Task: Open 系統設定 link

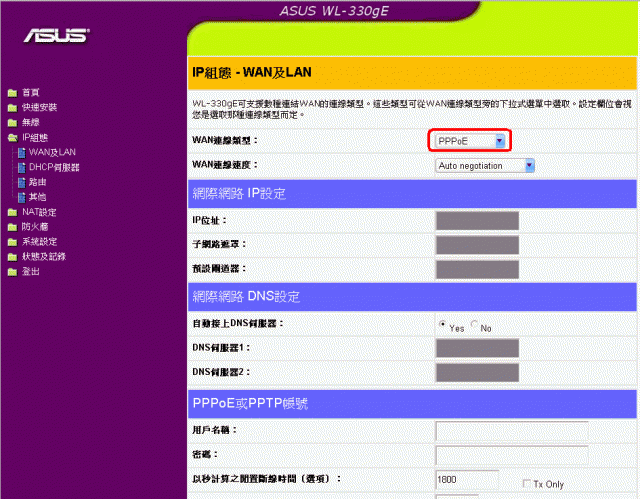Action: click(x=40, y=242)
